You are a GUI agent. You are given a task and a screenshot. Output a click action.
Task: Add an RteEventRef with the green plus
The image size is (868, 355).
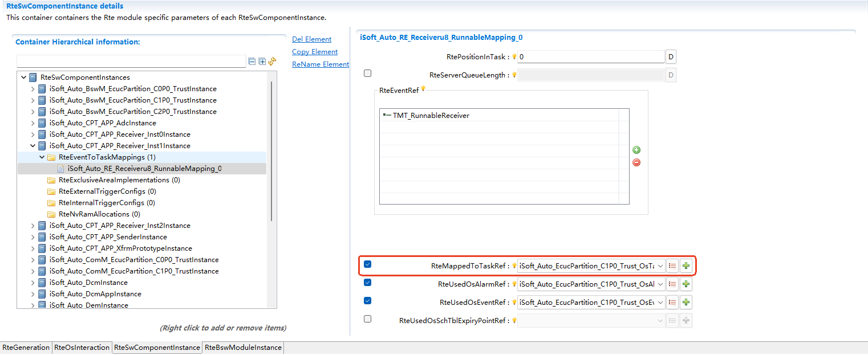click(x=636, y=150)
